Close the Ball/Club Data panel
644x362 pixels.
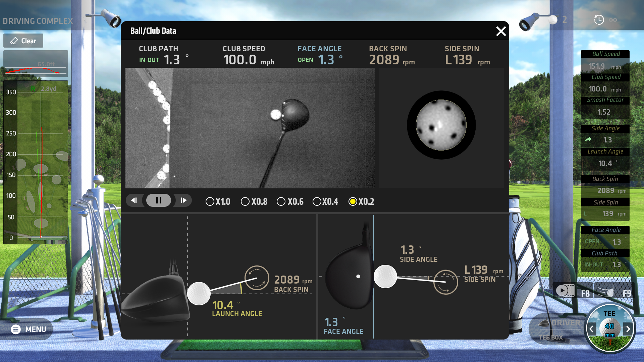(x=501, y=31)
